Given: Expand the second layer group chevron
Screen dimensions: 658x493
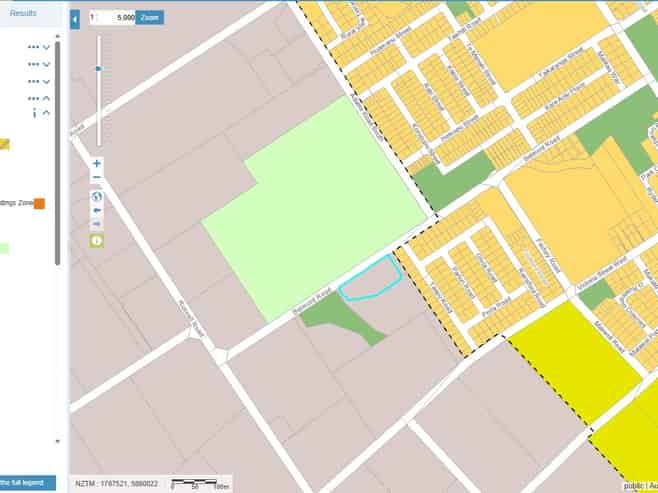Looking at the screenshot, I should (46, 64).
